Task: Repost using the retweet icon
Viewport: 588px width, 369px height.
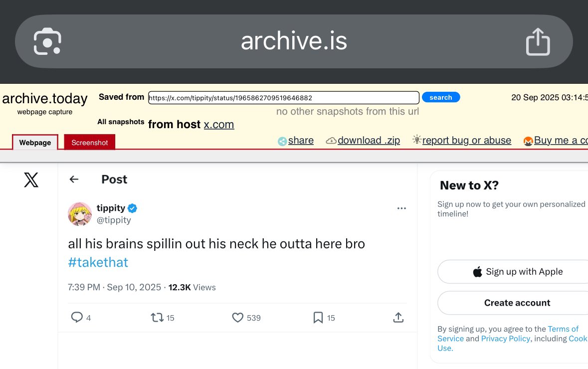Action: click(x=157, y=318)
